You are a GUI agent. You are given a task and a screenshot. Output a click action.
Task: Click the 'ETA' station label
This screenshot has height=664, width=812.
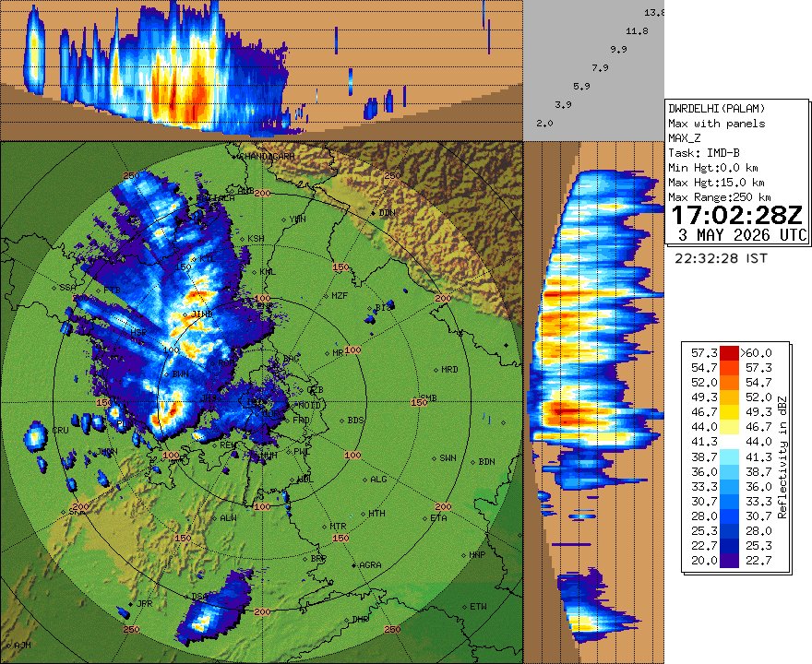point(438,517)
